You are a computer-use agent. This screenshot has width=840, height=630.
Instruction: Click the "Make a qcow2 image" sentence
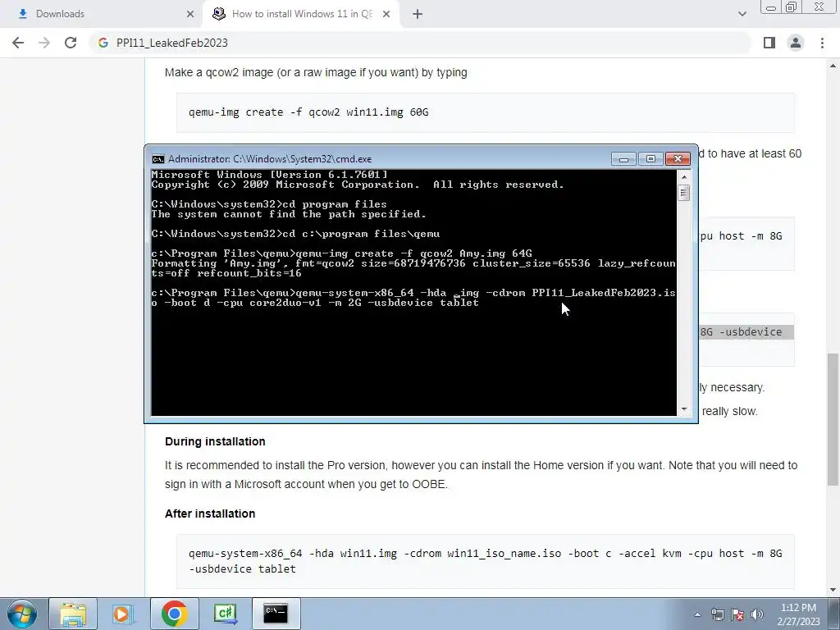point(316,72)
